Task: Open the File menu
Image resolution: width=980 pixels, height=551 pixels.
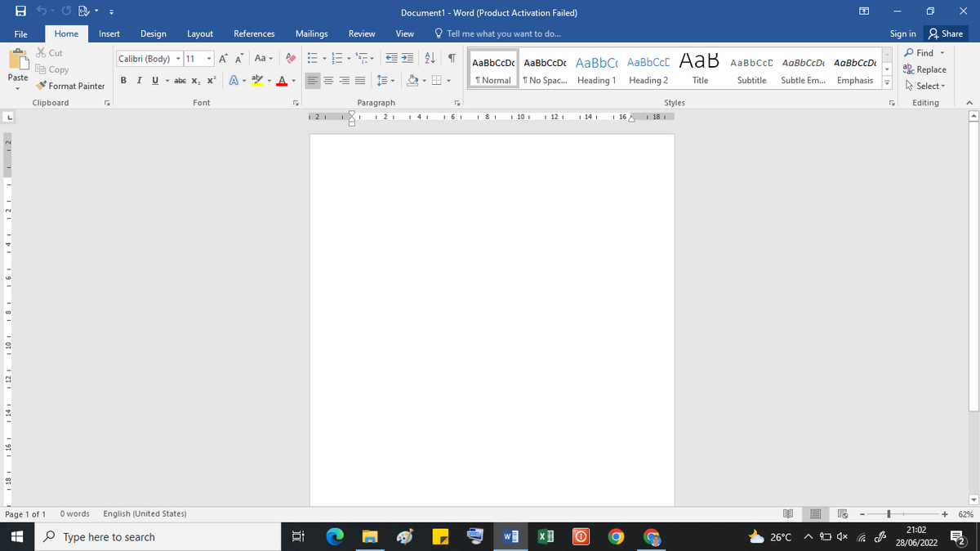Action: click(x=21, y=33)
